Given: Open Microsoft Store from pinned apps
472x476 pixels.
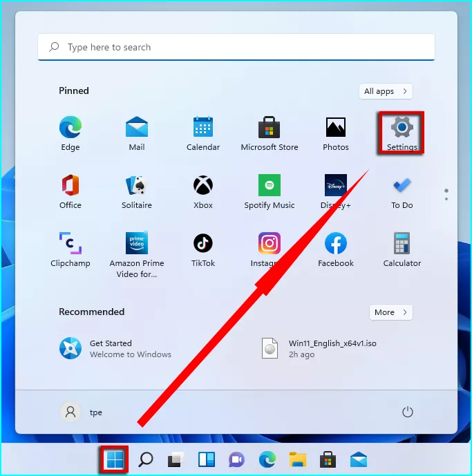Looking at the screenshot, I should coord(270,133).
